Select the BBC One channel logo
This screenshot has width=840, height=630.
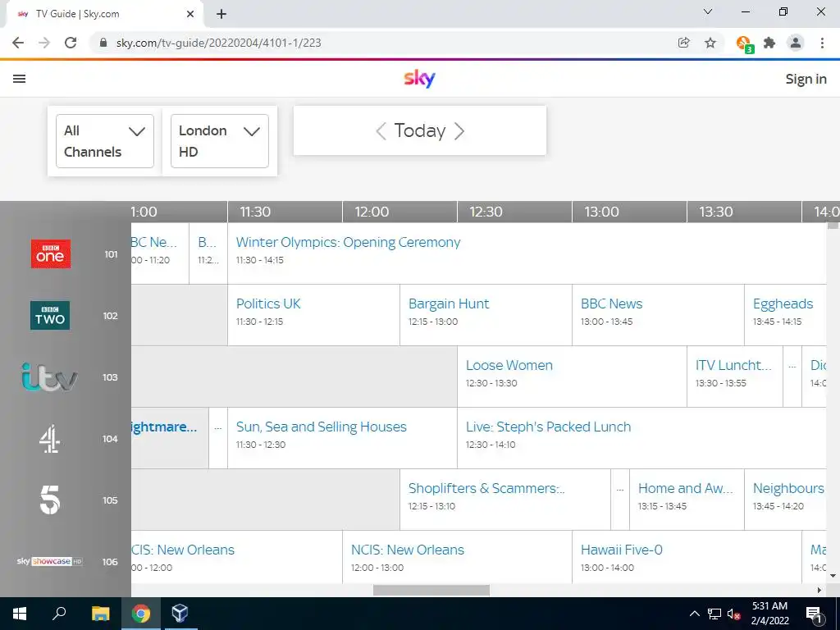click(x=50, y=254)
